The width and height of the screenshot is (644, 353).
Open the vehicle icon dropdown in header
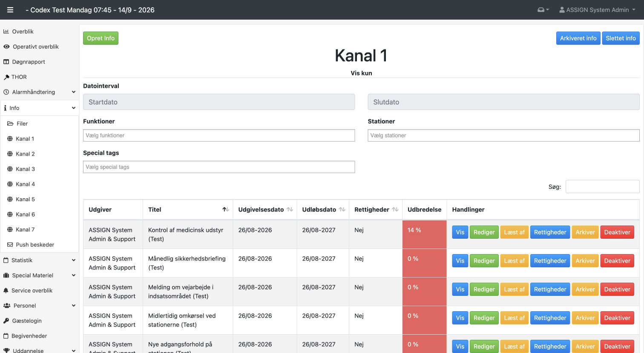tap(543, 10)
